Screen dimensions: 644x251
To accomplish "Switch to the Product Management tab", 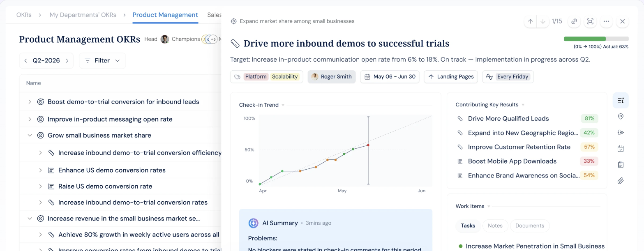I will [165, 15].
